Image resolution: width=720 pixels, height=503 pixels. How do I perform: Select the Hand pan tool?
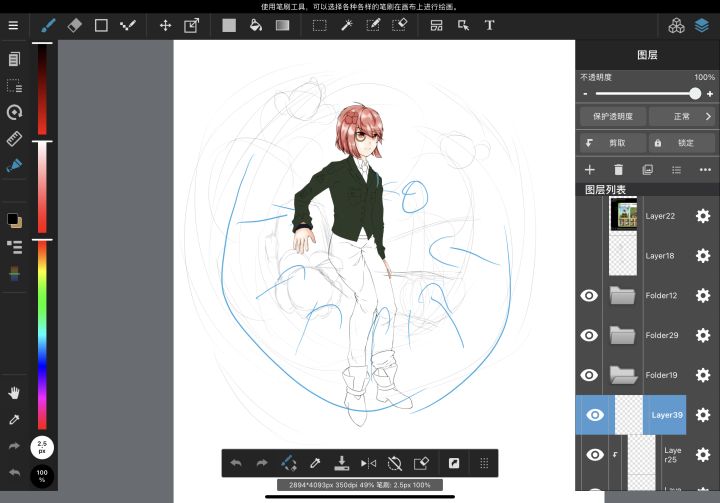click(x=14, y=393)
